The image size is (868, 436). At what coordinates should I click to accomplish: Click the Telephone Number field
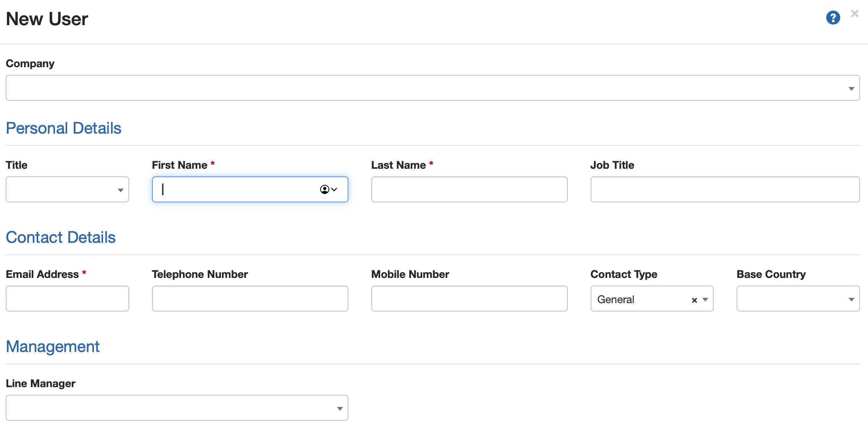point(250,299)
